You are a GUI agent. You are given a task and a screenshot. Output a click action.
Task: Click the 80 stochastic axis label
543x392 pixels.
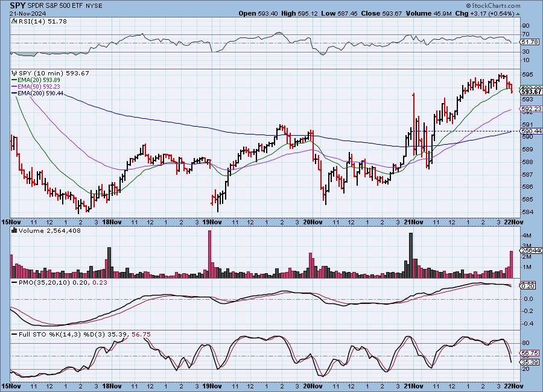[526, 343]
